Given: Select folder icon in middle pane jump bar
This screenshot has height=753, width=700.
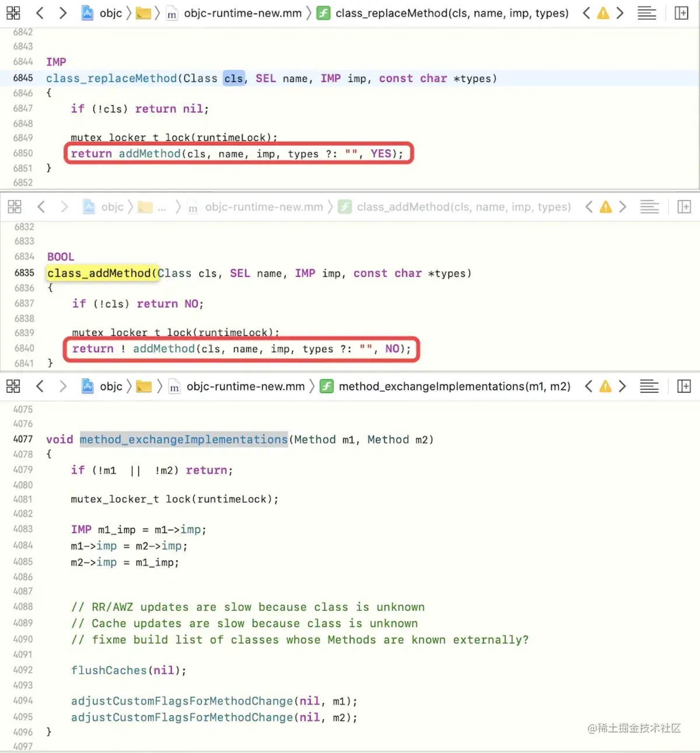Looking at the screenshot, I should pos(145,206).
